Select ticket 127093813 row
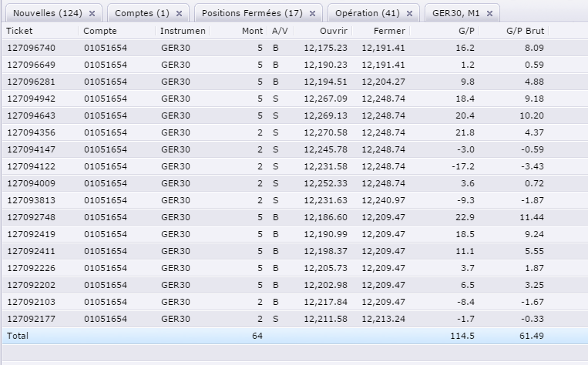588x365 pixels. [295, 200]
